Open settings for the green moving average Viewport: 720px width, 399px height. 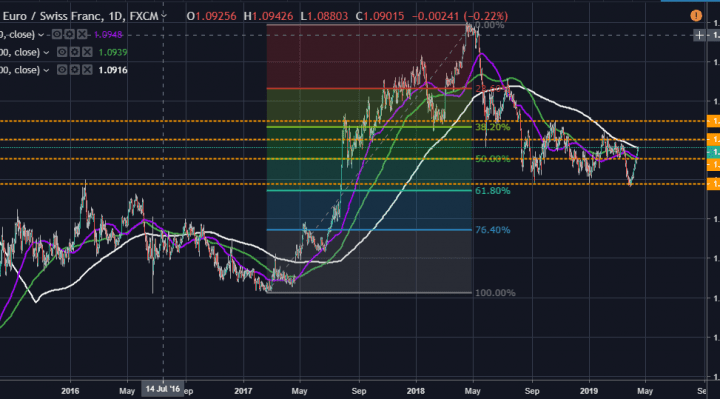74,52
